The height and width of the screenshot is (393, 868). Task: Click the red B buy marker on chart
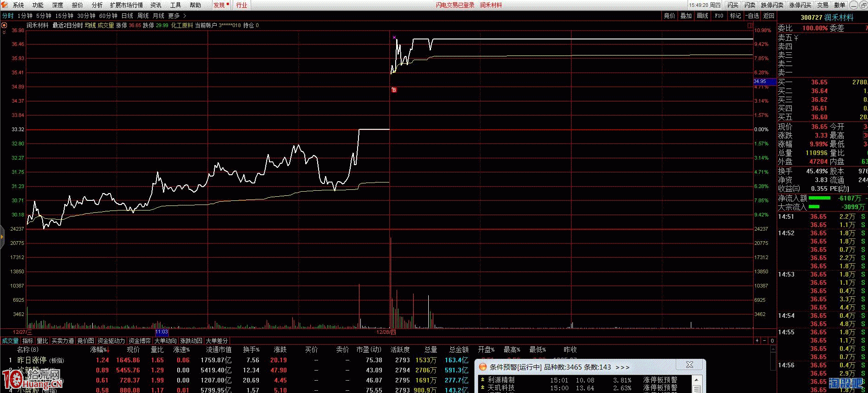pos(394,90)
